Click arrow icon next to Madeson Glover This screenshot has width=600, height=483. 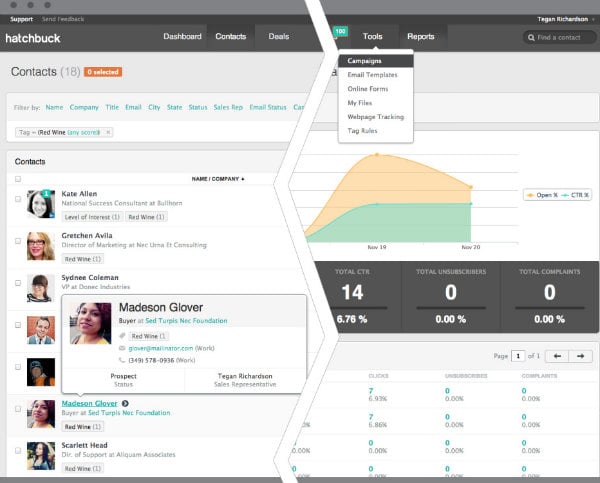124,403
